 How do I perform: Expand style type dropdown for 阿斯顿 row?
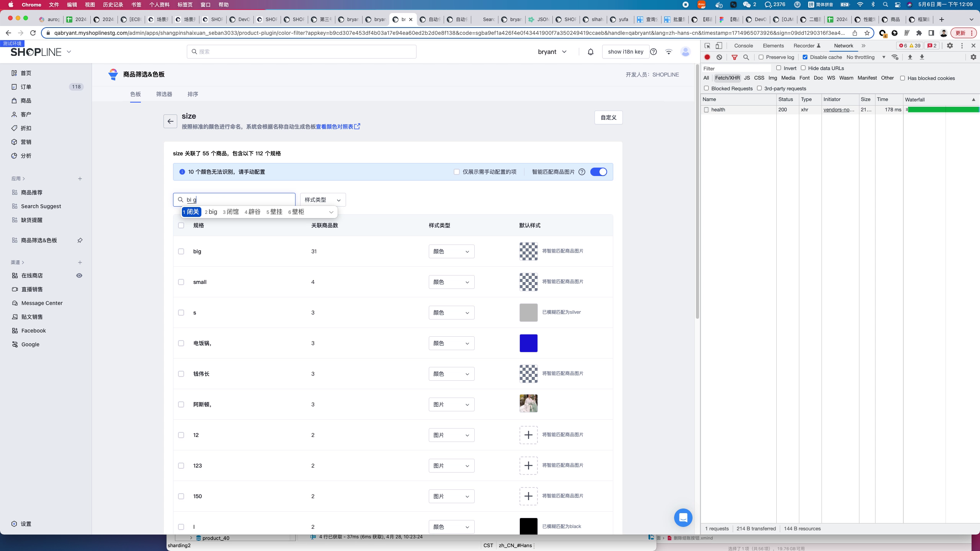coord(451,404)
